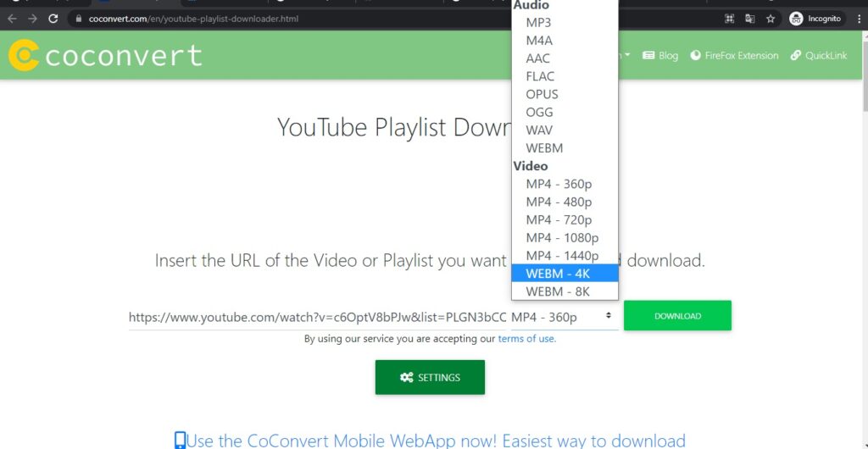Click the browser address bar URL

pyautogui.click(x=194, y=19)
